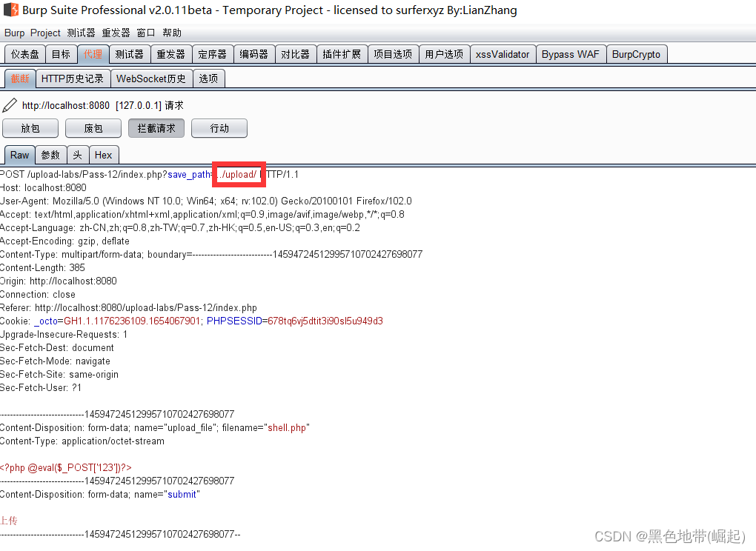
Task: Click the Sec-Fetch-Dest: document line
Action: pyautogui.click(x=57, y=348)
